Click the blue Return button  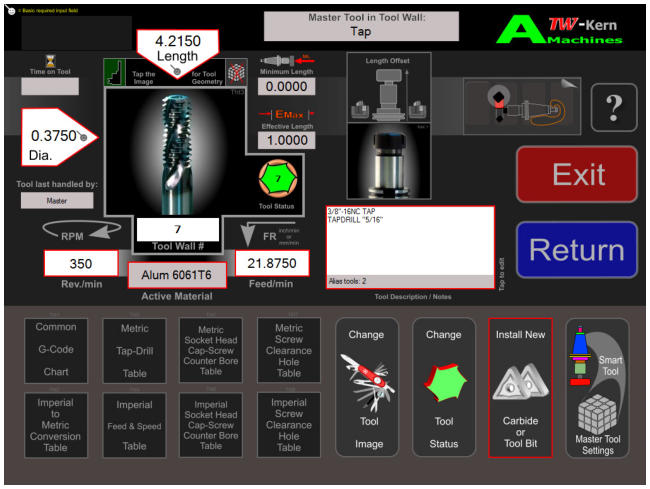tap(577, 250)
